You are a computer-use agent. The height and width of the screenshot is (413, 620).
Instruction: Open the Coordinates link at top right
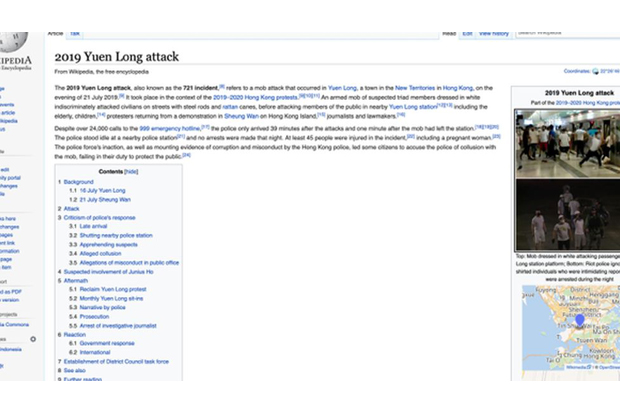point(577,71)
